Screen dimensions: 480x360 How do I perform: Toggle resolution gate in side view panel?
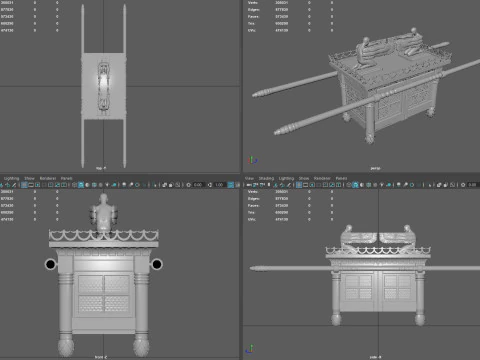point(312,185)
